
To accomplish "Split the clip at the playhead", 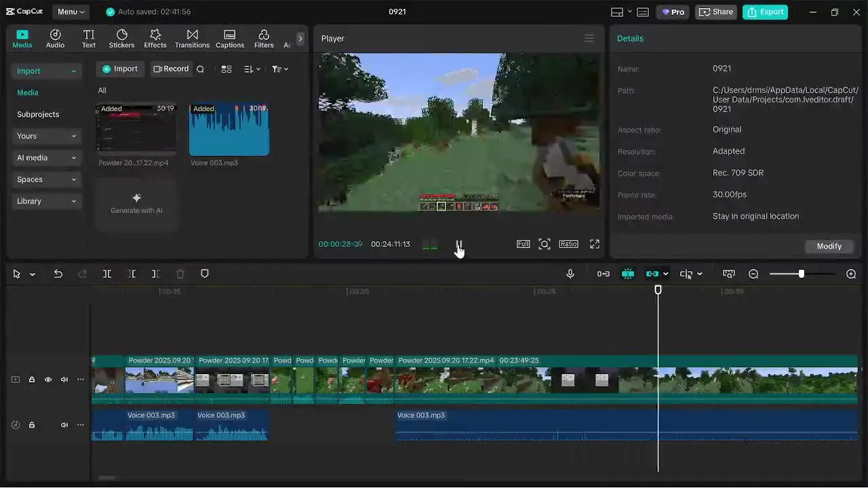I will [x=107, y=274].
